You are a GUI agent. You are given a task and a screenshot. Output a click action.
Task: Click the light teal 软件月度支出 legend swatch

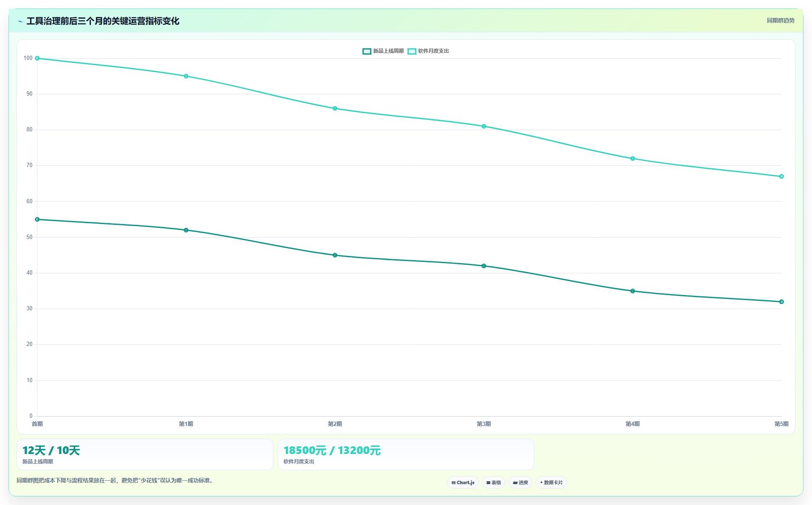(412, 51)
